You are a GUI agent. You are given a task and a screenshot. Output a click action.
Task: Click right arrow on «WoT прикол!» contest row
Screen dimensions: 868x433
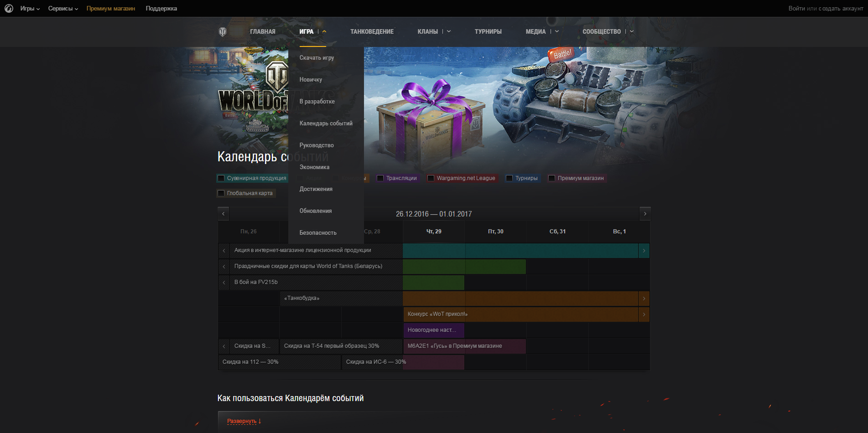click(644, 314)
